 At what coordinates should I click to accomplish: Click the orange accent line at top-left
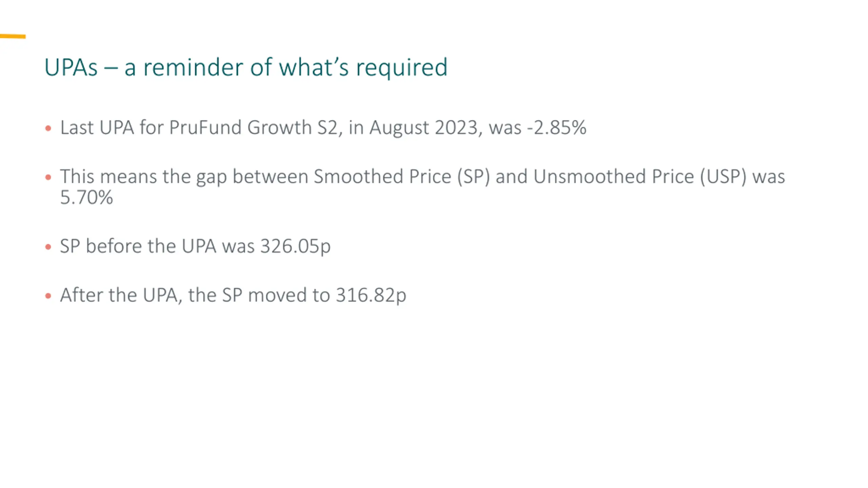pos(13,36)
